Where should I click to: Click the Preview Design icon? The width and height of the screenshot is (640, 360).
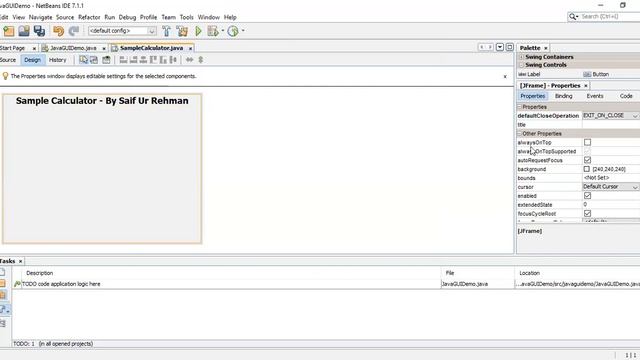[x=106, y=60]
